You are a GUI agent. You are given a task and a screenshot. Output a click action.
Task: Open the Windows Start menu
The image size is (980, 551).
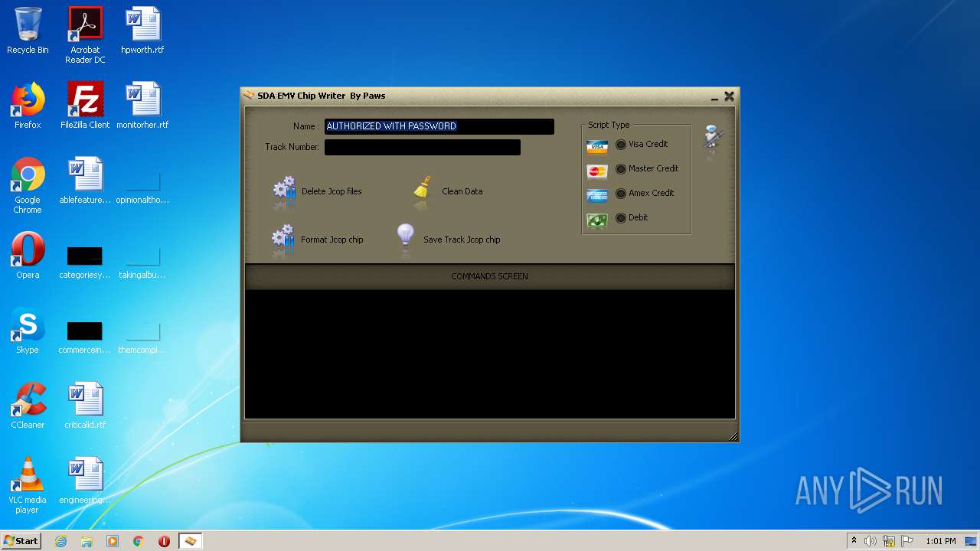coord(21,541)
